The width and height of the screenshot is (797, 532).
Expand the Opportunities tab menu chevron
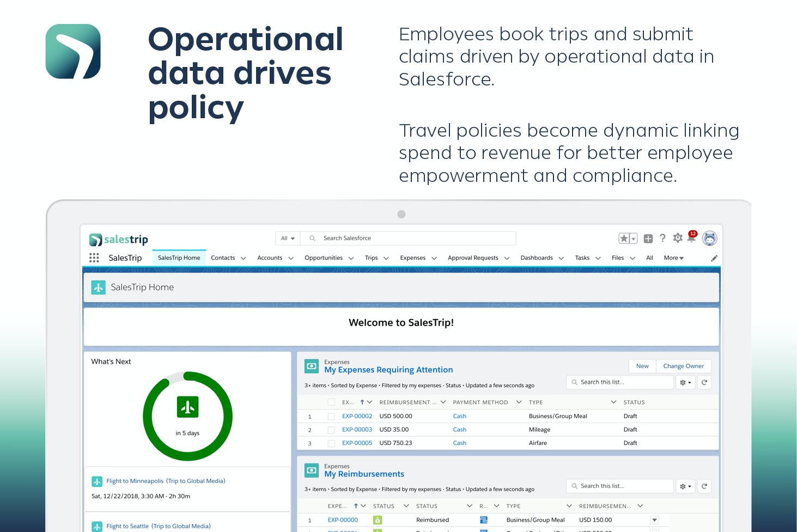pyautogui.click(x=351, y=258)
